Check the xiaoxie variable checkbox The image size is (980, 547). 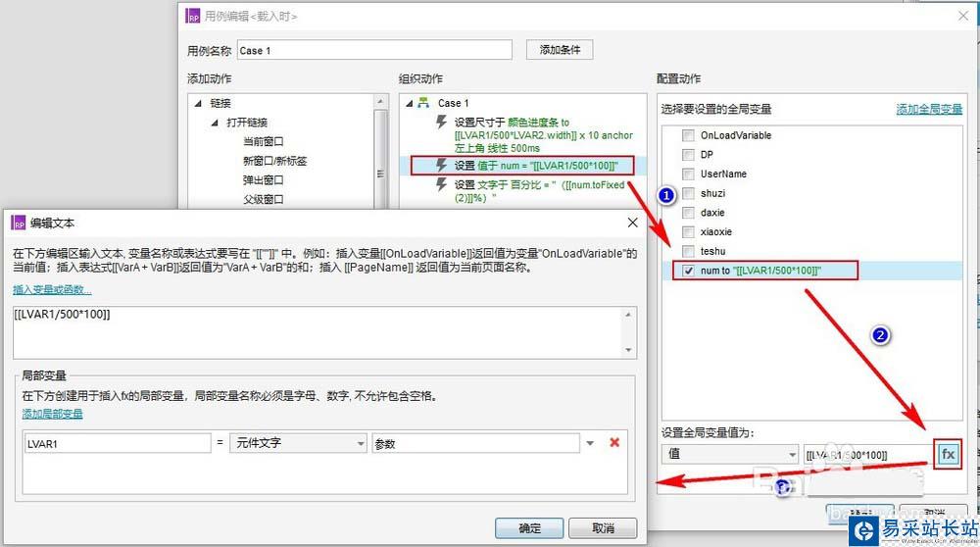(x=688, y=232)
